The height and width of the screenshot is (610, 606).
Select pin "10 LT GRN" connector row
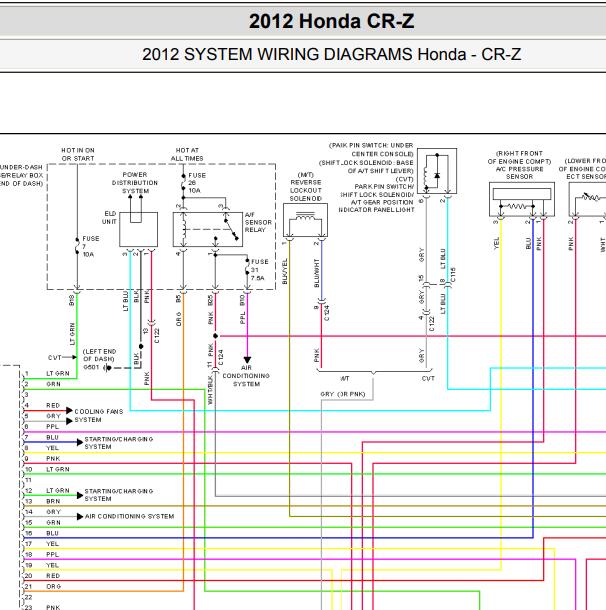pyautogui.click(x=47, y=469)
